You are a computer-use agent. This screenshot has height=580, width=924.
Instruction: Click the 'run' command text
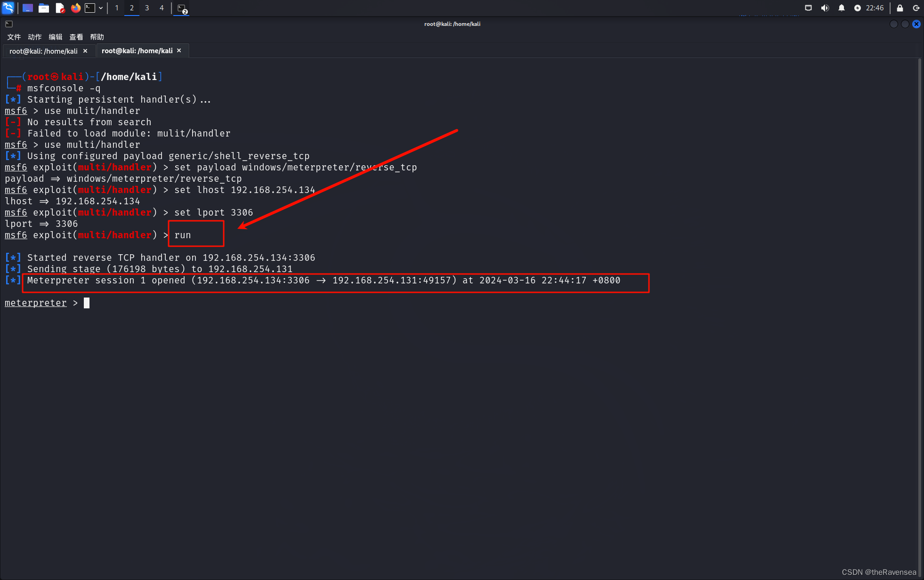(x=183, y=235)
